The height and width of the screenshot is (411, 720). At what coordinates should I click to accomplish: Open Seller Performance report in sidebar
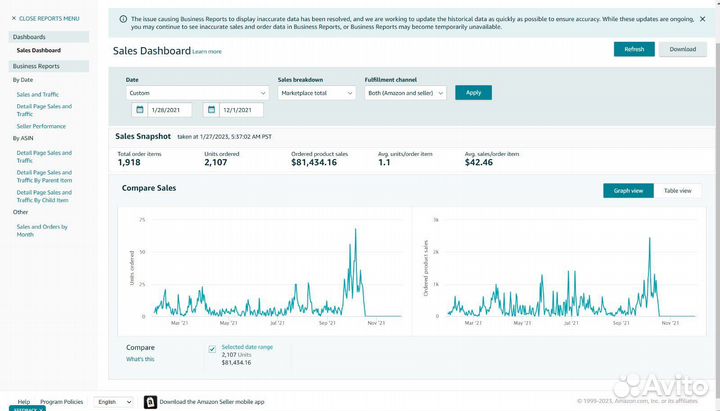(x=41, y=126)
